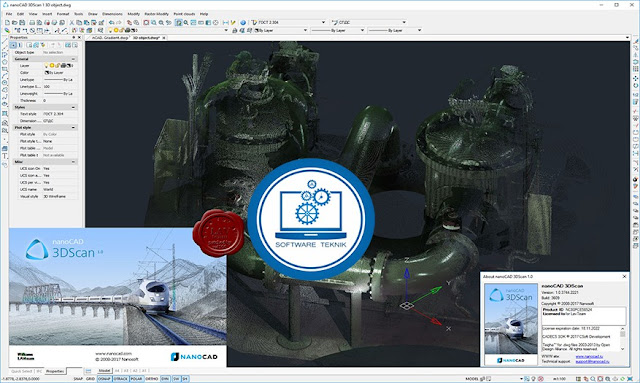Collapse the Plot style section in Properties
Image resolution: width=640 pixels, height=383 pixels.
pos(73,127)
